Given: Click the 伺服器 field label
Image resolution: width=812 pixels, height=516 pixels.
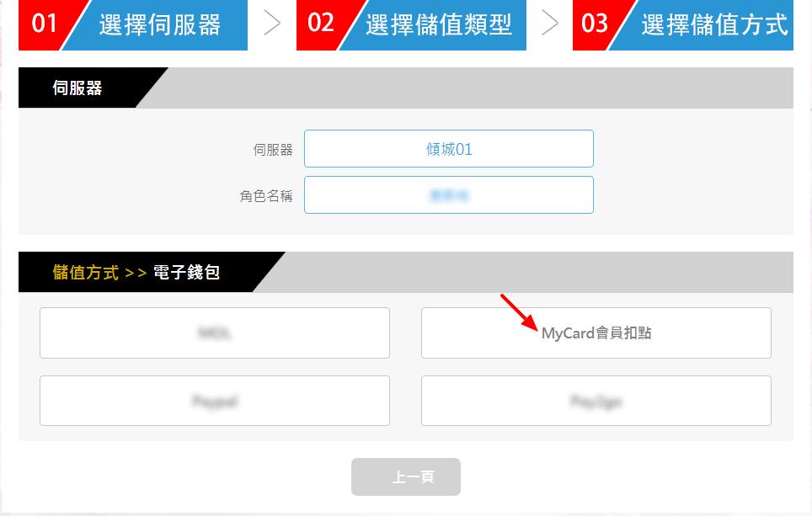Looking at the screenshot, I should tap(273, 150).
